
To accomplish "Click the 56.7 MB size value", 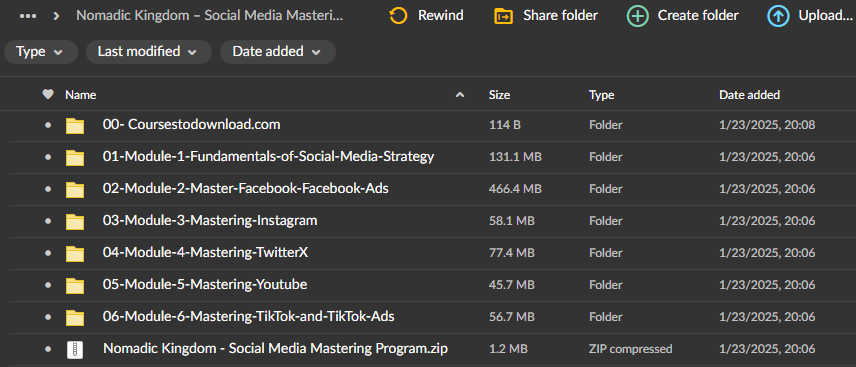I will pos(512,317).
